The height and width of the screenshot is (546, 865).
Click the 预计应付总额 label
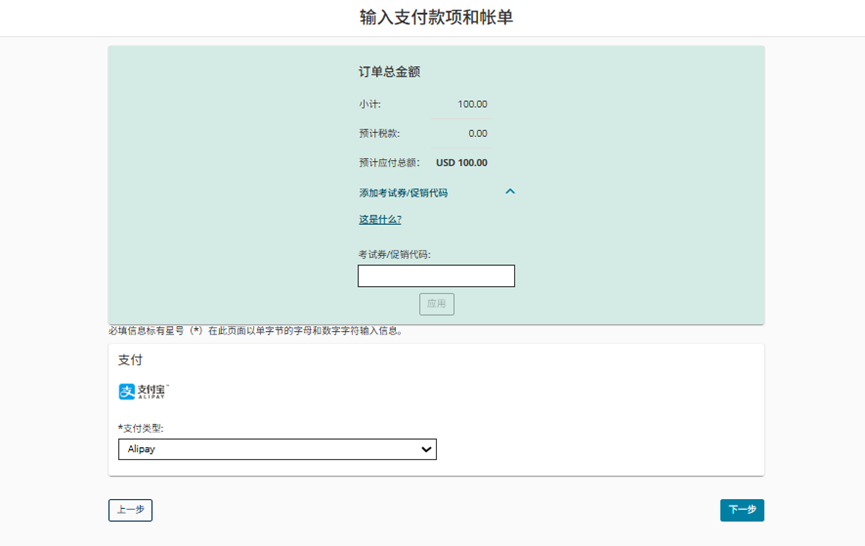(x=393, y=162)
